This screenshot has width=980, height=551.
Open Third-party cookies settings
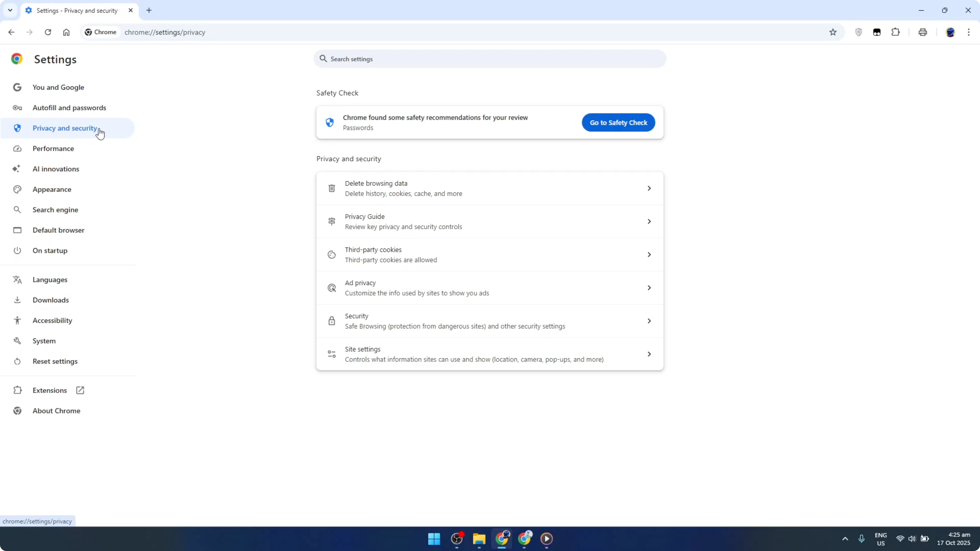click(490, 254)
